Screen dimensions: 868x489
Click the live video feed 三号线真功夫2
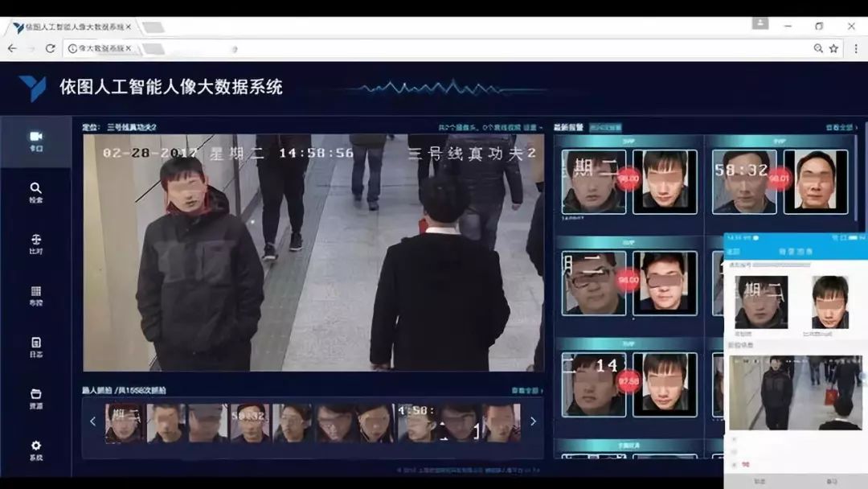(313, 253)
